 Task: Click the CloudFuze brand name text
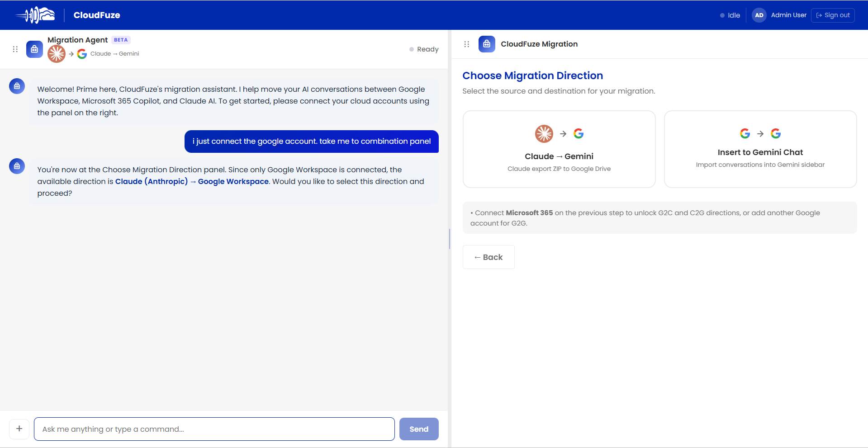pyautogui.click(x=97, y=15)
